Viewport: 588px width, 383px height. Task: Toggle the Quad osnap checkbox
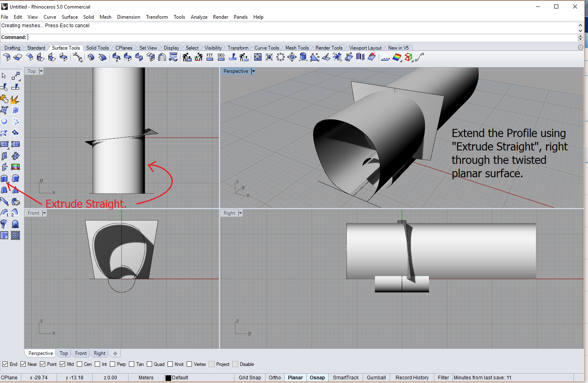pos(150,364)
